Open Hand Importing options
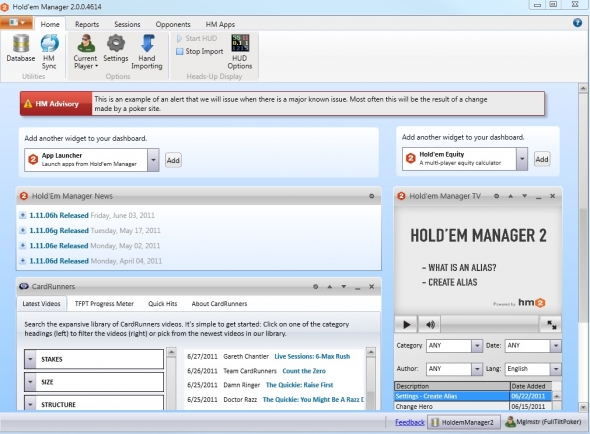Image resolution: width=590 pixels, height=434 pixels. click(x=147, y=52)
